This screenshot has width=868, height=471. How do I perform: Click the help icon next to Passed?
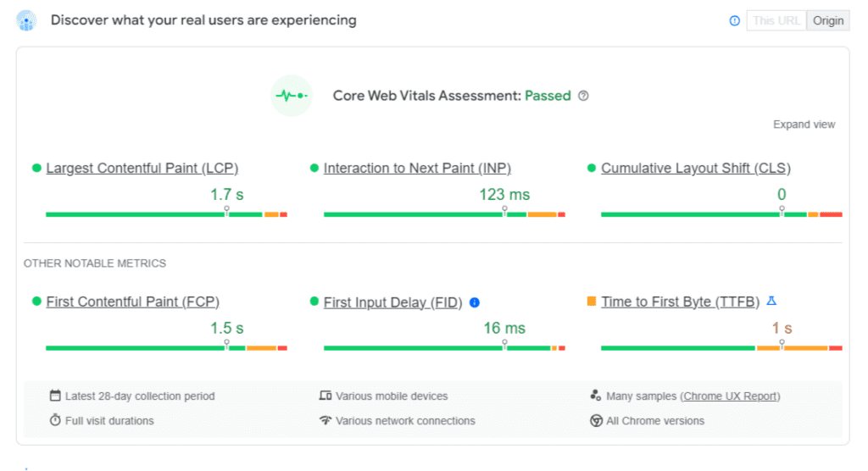point(583,96)
